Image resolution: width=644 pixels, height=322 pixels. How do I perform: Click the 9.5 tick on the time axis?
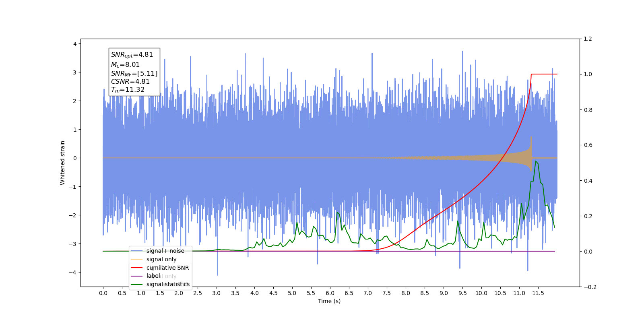tap(462, 293)
